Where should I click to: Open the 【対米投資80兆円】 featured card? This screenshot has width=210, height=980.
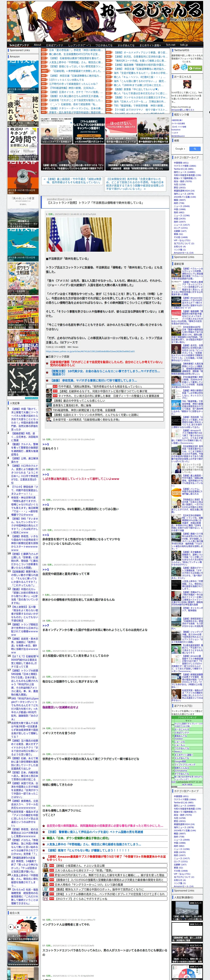(153, 130)
